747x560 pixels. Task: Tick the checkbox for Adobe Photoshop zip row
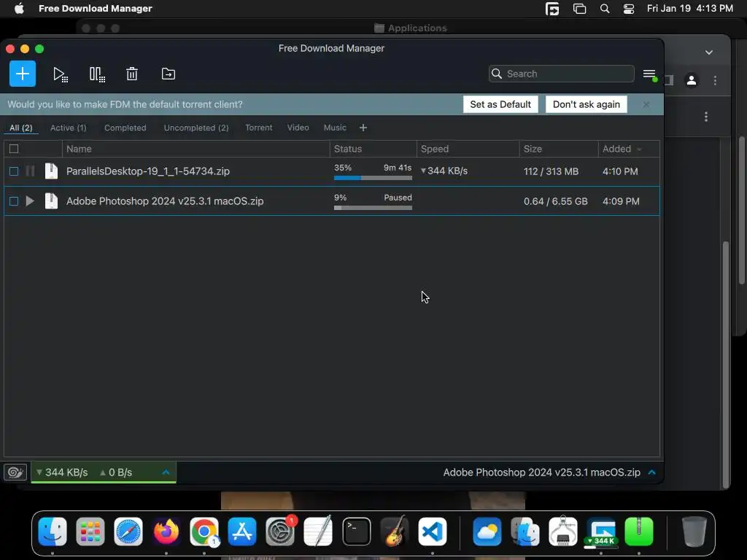(14, 201)
